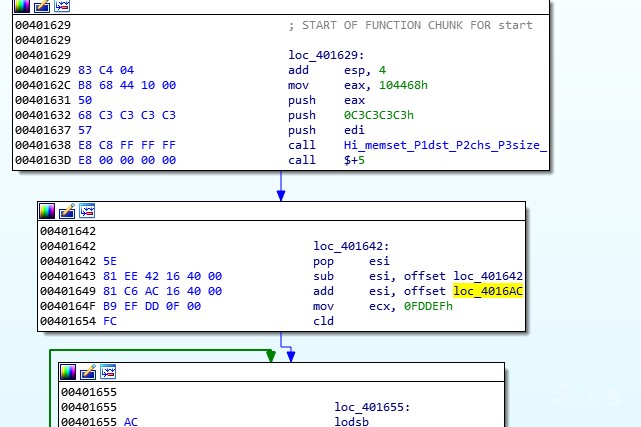
Task: Click edit comment icon in loc_401629 block
Action: [42, 6]
